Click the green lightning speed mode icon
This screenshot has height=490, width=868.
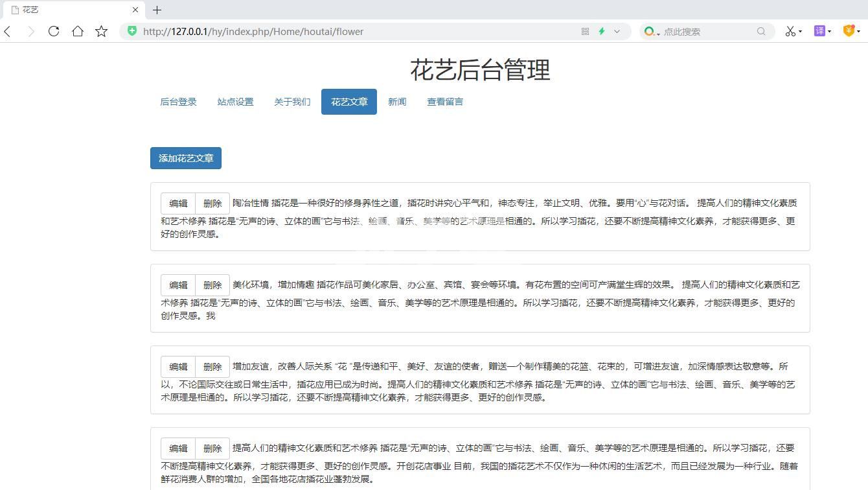click(x=602, y=31)
